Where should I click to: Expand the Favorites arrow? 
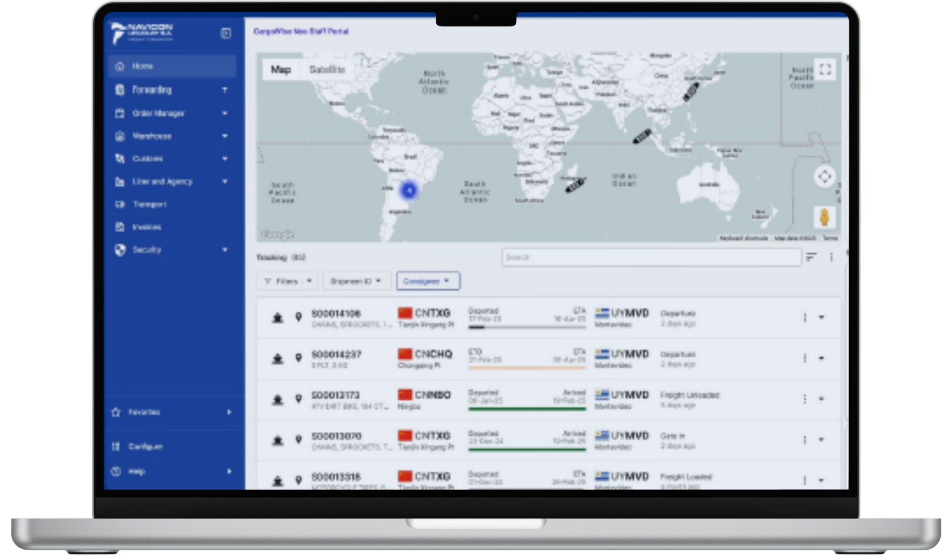(229, 412)
